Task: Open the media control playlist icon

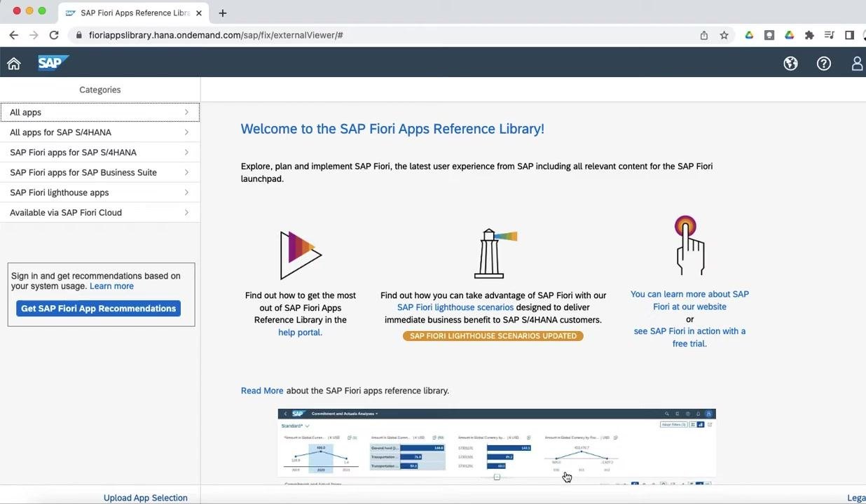Action: pos(830,35)
